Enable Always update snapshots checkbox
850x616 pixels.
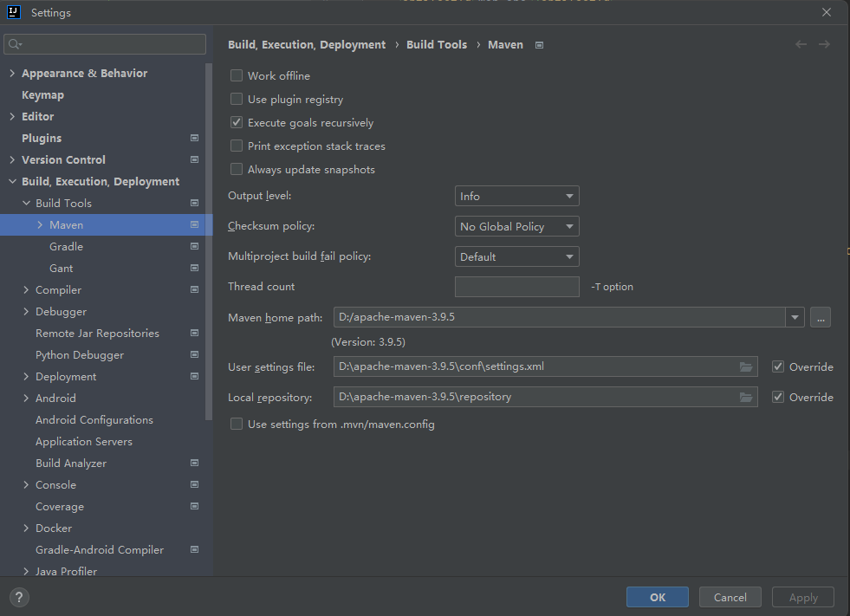(x=237, y=169)
